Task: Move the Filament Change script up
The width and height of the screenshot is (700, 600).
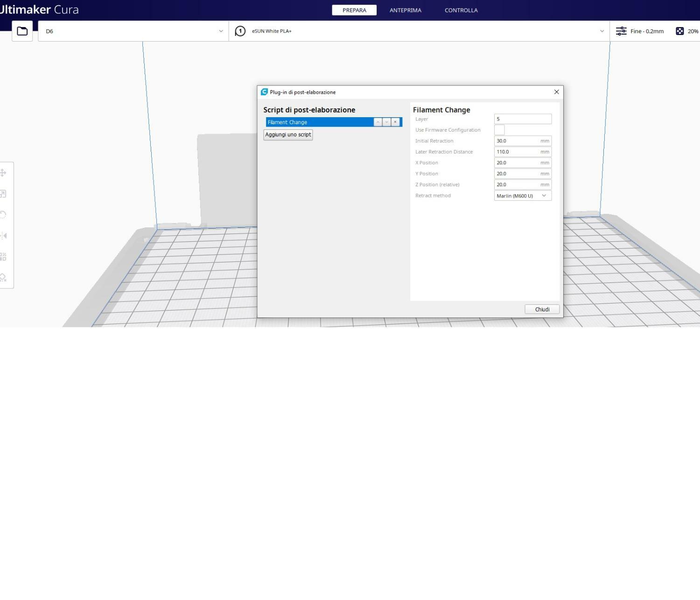Action: [x=378, y=122]
